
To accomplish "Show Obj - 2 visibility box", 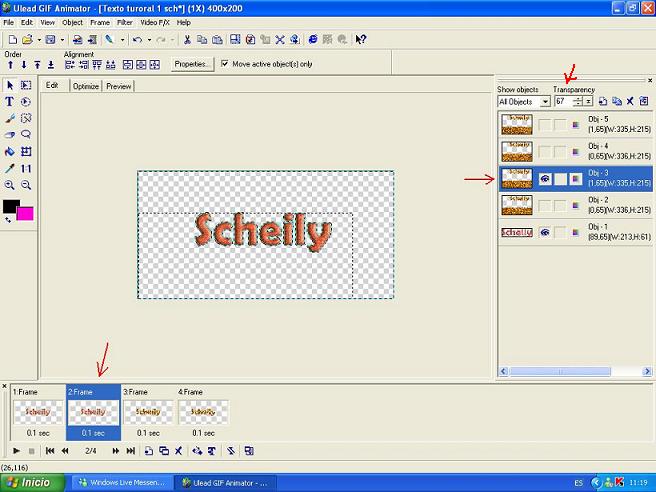I will [x=544, y=205].
